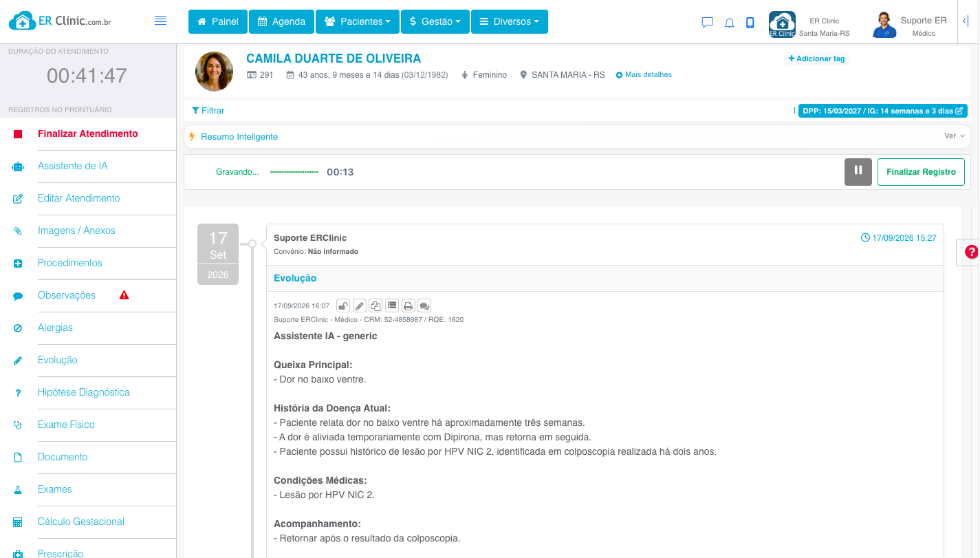Open the Gestão dropdown menu

point(435,21)
